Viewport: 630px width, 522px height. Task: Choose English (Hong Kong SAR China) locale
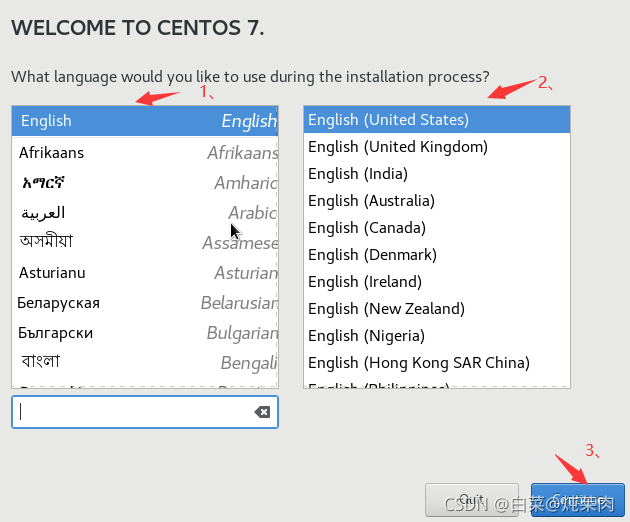[437, 362]
